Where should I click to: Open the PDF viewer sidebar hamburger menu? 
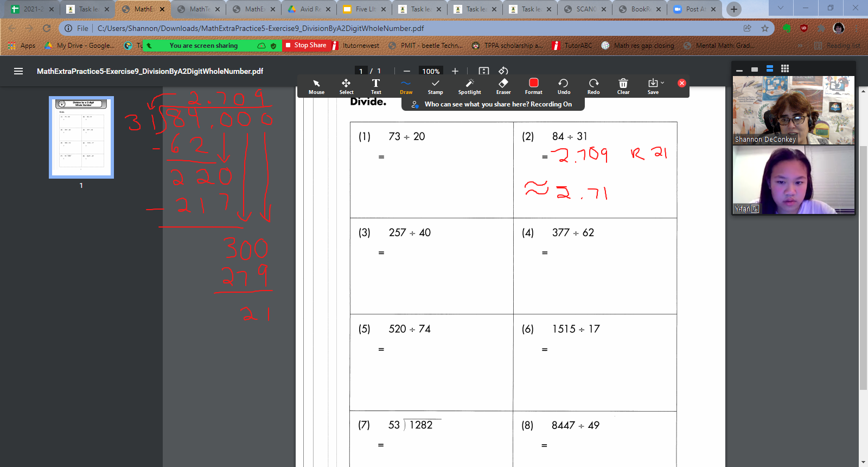click(18, 71)
